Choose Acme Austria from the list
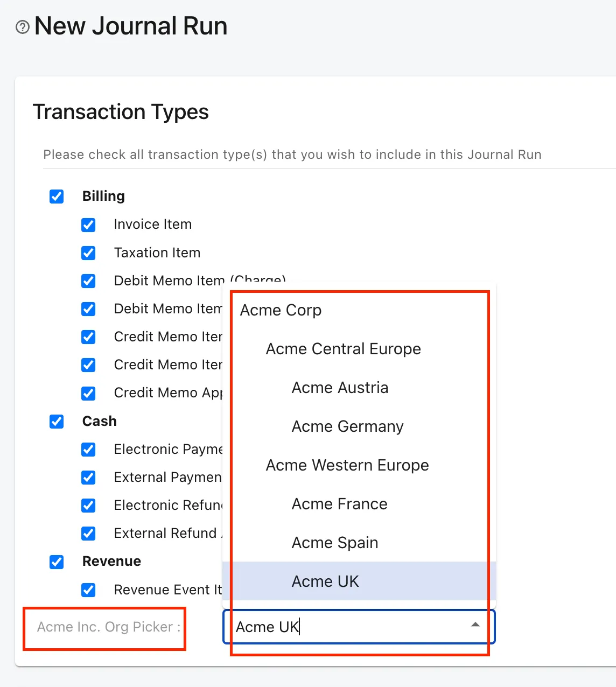The height and width of the screenshot is (687, 616). pyautogui.click(x=359, y=388)
